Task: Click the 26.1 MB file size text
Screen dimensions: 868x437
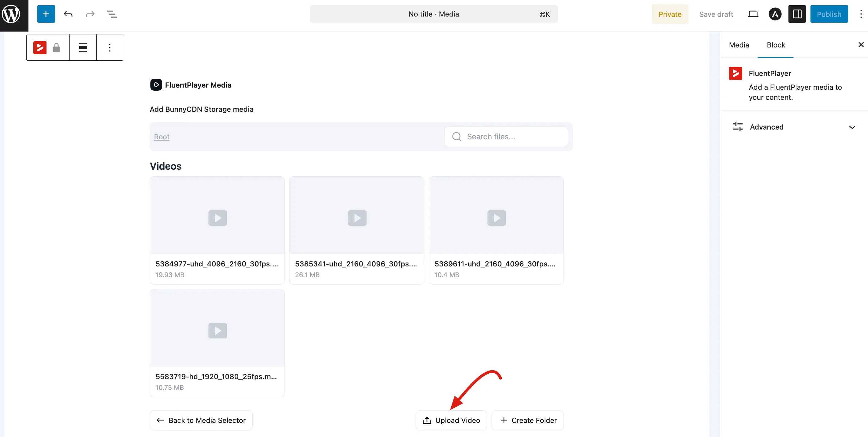Action: (307, 274)
